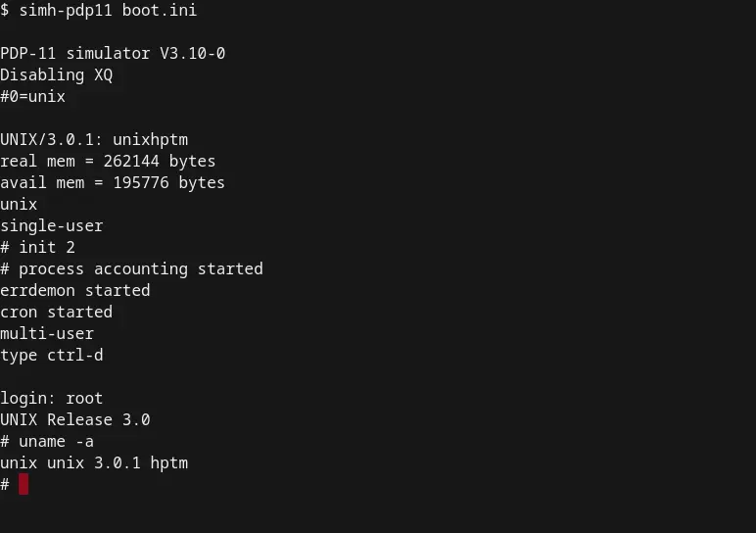Click the "# init 2" command line
Viewport: 756px width, 533px height.
click(37, 247)
